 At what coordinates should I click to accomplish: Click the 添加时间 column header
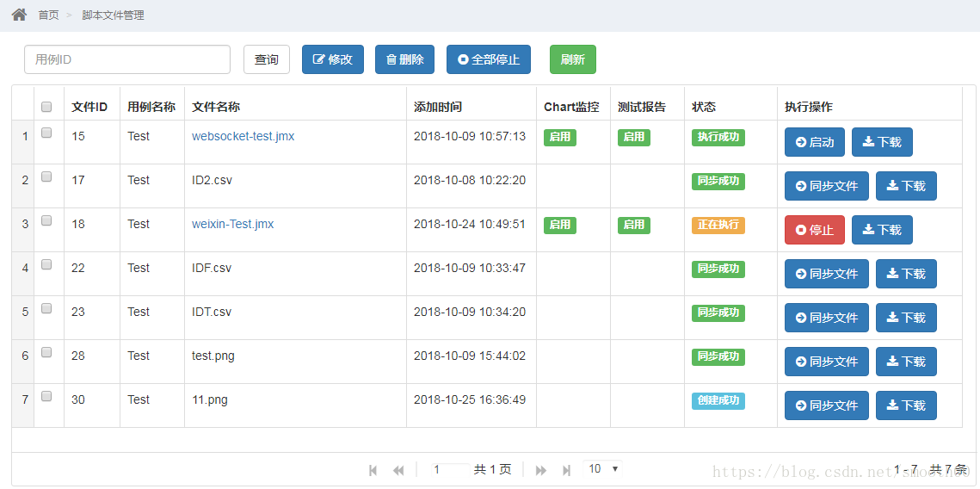437,107
